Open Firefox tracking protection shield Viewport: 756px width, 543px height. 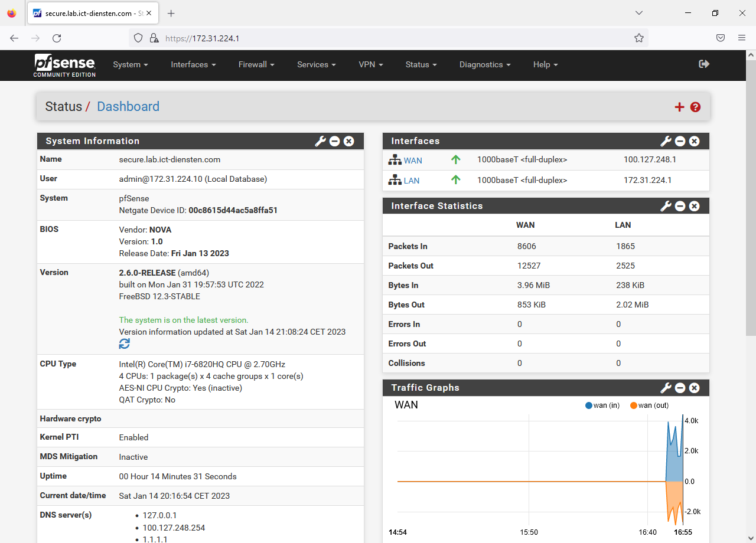(x=138, y=38)
